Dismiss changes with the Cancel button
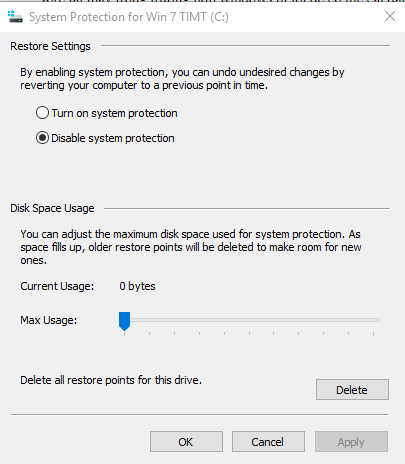Viewport: 405px width, 464px height. (x=268, y=442)
